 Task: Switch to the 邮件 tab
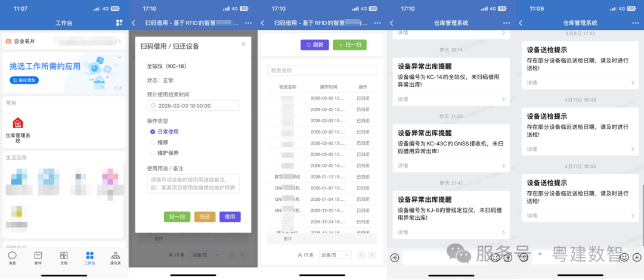click(38, 258)
